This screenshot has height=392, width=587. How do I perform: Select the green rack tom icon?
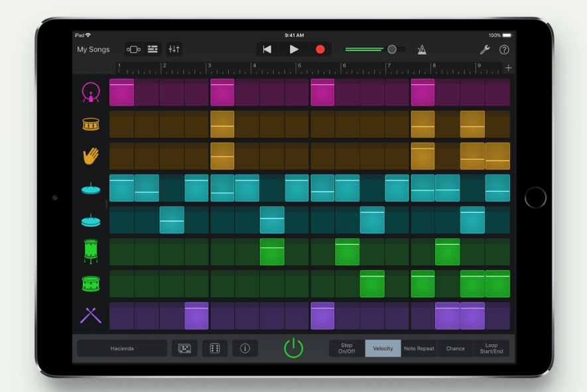[x=91, y=284]
